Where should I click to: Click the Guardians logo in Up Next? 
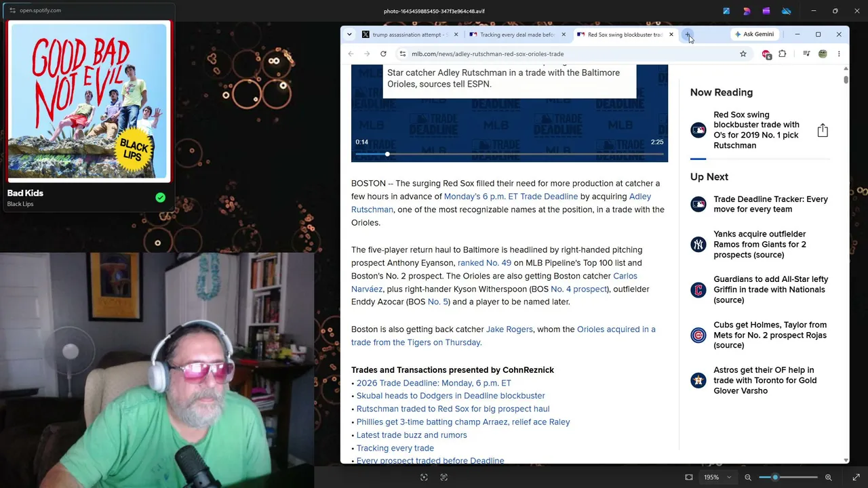[698, 290]
